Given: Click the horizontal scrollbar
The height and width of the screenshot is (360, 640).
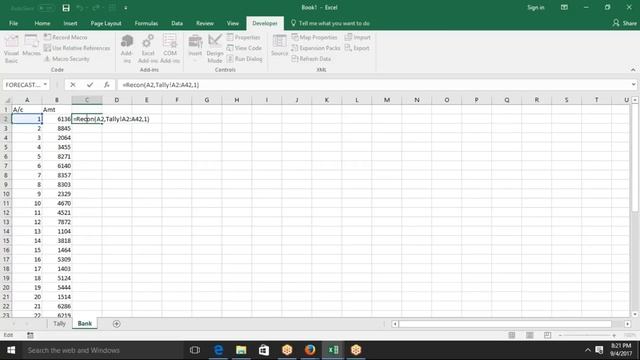Looking at the screenshot, I should pos(505,324).
